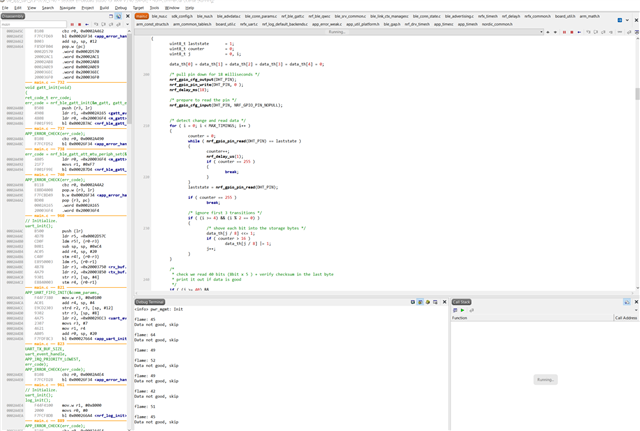The height and width of the screenshot is (431, 640).
Task: Click the Step Over icon in the editor toolbar
Action: (x=596, y=32)
